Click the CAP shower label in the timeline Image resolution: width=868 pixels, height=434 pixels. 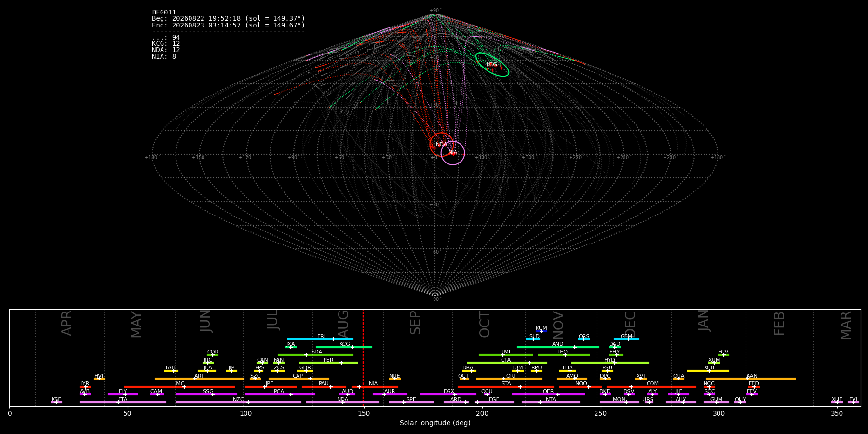[x=298, y=376]
